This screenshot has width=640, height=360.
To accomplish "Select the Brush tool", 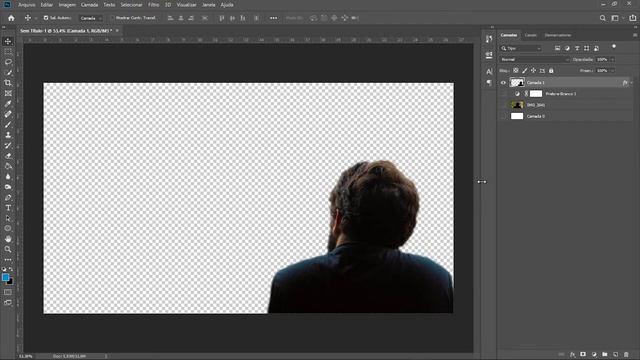I will coord(8,124).
